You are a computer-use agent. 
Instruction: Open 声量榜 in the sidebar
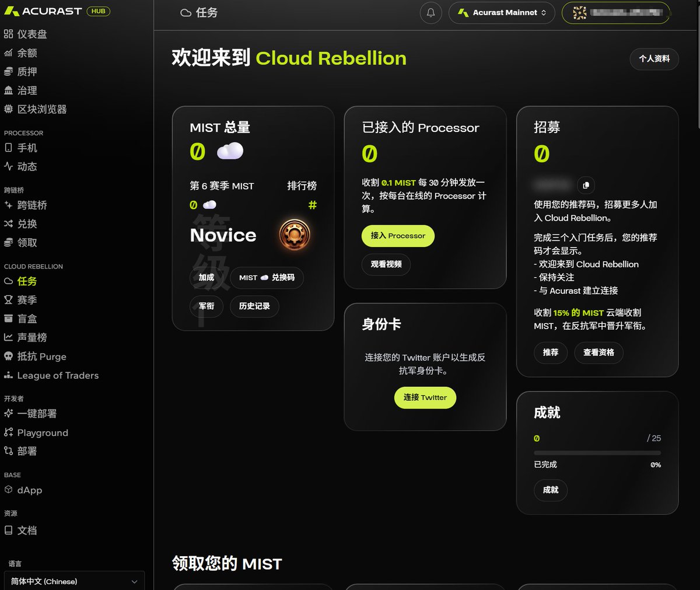pyautogui.click(x=26, y=337)
